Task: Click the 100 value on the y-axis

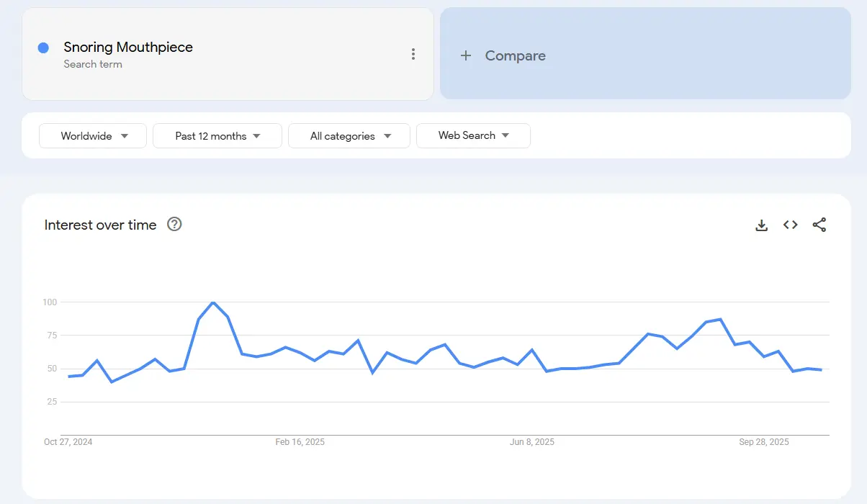Action: (51, 302)
